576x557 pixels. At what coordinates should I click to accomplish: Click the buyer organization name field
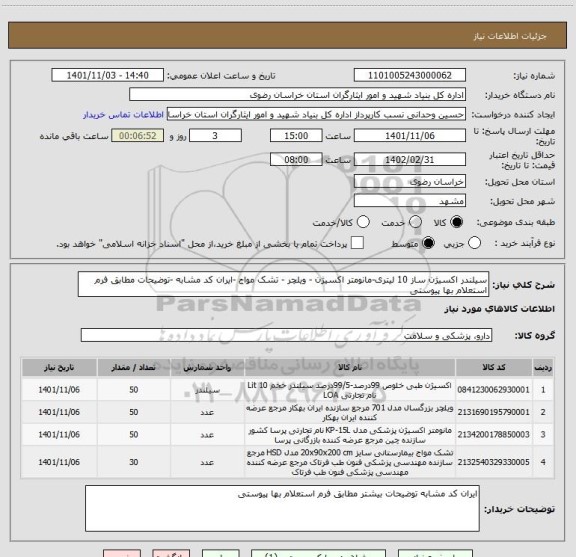point(298,95)
